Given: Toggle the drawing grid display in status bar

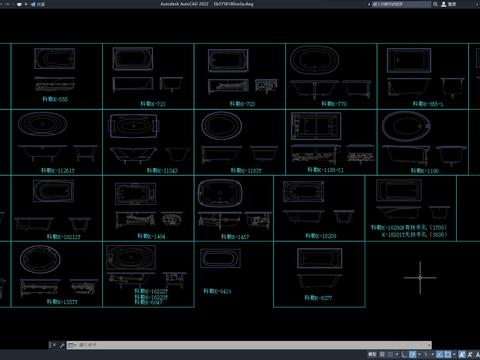Looking at the screenshot, I should coord(382,354).
